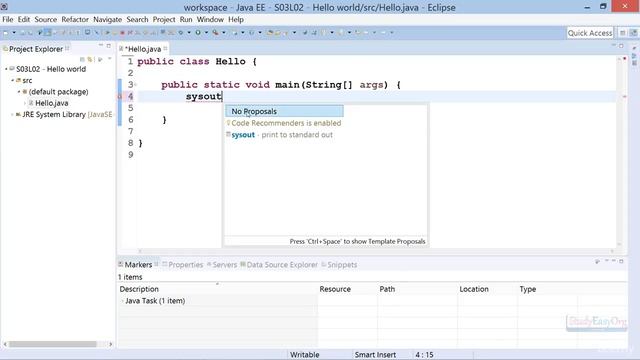Expand the Hello.java tree node

(25, 103)
